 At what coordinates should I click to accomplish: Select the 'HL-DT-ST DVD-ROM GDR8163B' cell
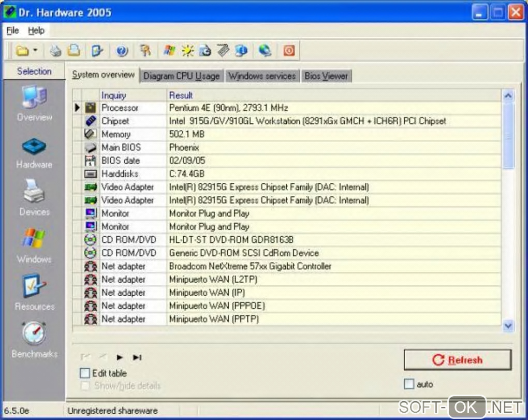point(334,240)
